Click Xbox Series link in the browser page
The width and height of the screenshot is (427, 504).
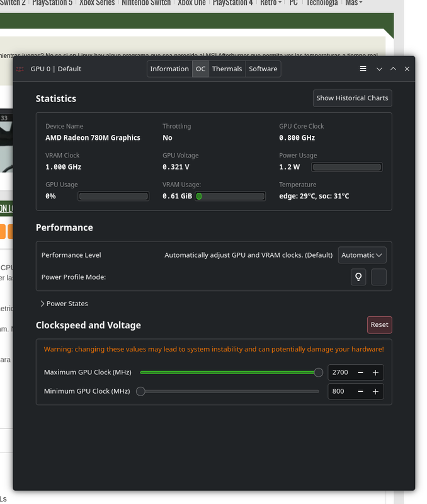tap(97, 3)
